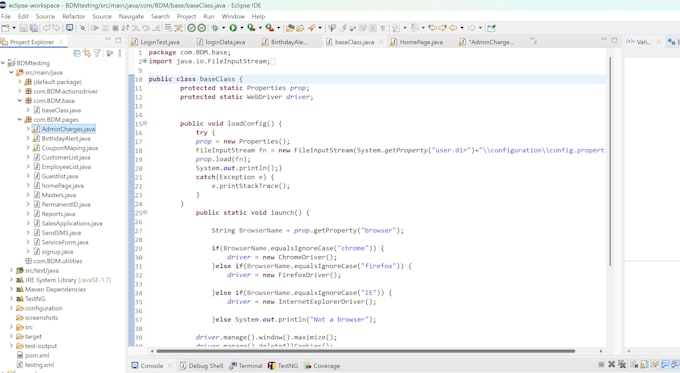Expand the default package node
This screenshot has width=680, height=373.
pos(20,82)
